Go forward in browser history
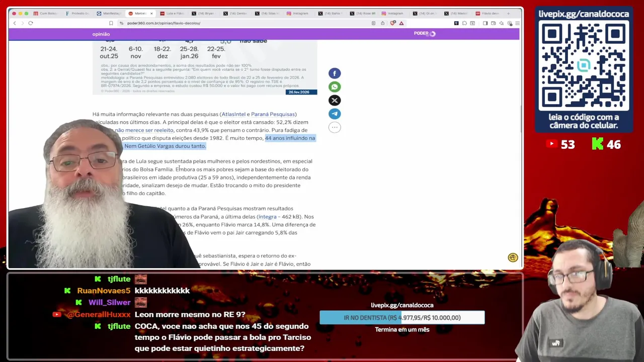Image resolution: width=644 pixels, height=362 pixels. point(22,23)
